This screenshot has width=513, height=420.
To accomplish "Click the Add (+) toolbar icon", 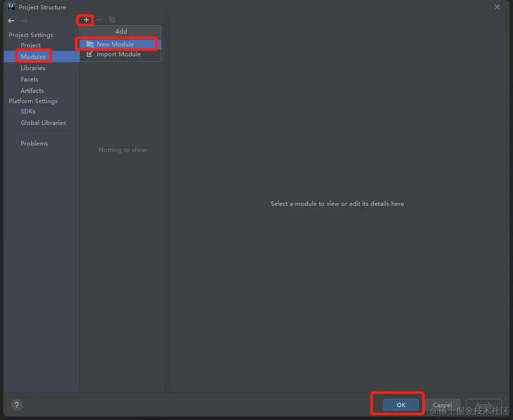I will pyautogui.click(x=86, y=20).
